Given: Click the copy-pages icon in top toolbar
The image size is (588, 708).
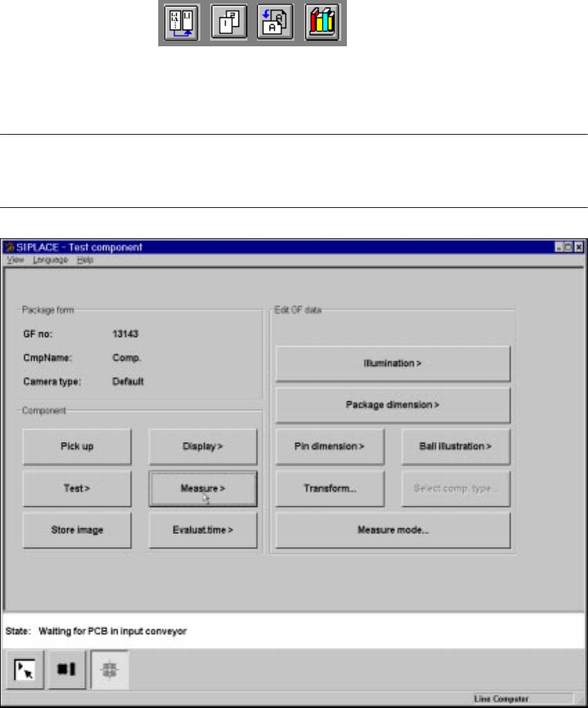Looking at the screenshot, I should 229,23.
